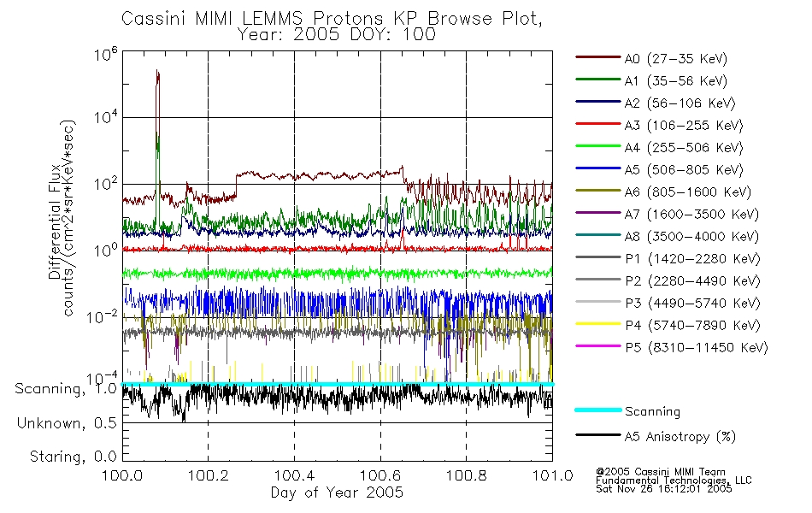Click the 'A5 Anisotropy (%)' legend label
The height and width of the screenshot is (513, 812).
coord(680,437)
